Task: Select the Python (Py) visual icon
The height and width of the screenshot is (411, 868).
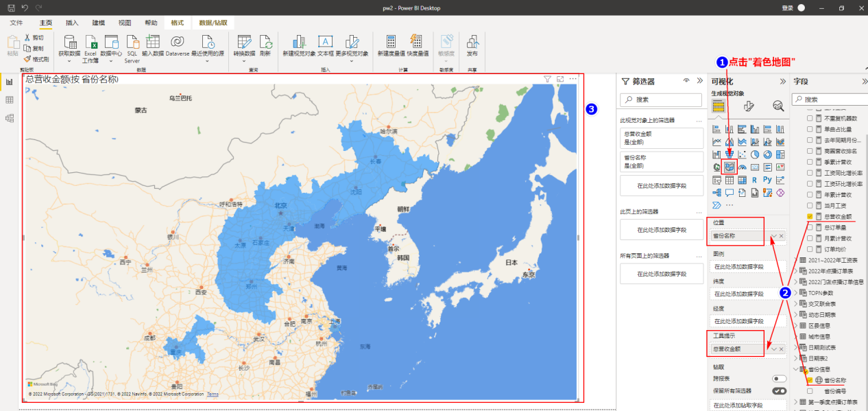Action: click(x=767, y=180)
